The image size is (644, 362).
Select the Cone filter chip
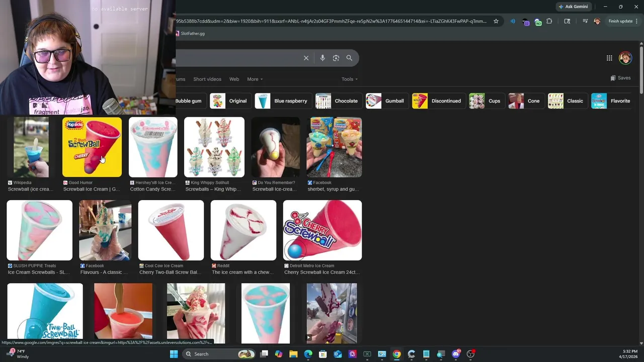pos(525,101)
